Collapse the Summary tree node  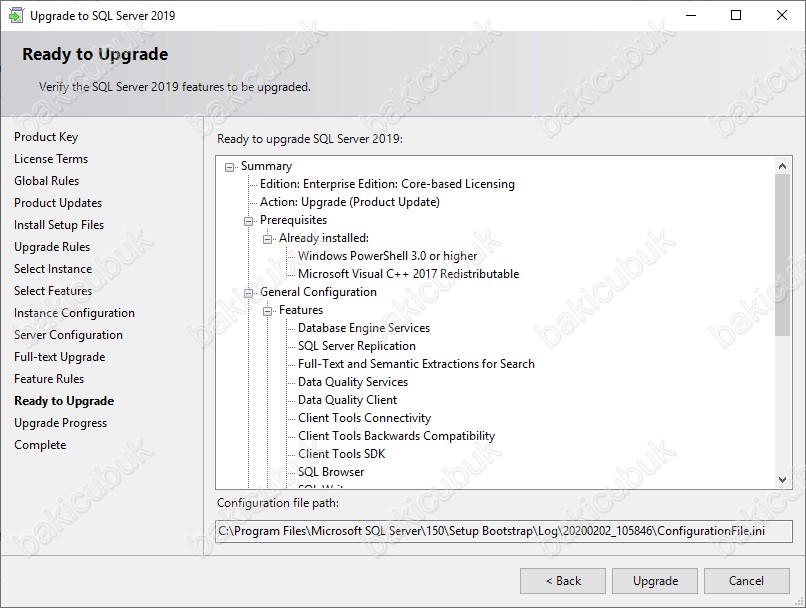tap(230, 167)
